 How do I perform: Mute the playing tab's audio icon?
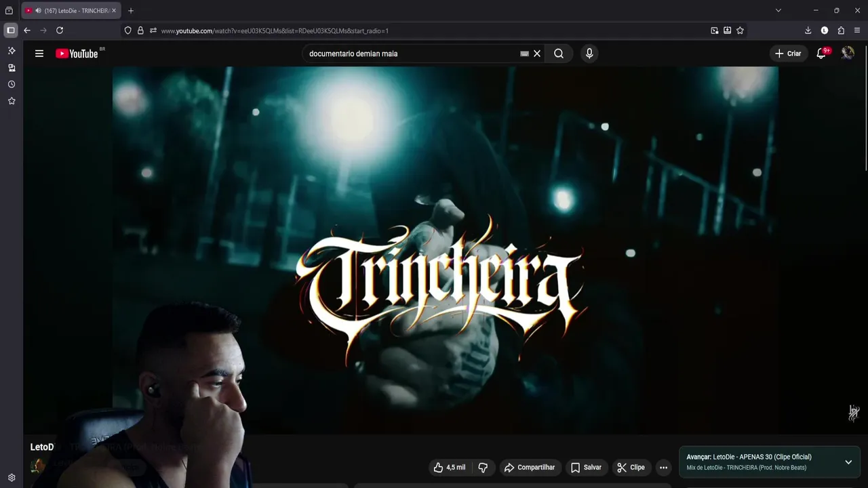38,11
